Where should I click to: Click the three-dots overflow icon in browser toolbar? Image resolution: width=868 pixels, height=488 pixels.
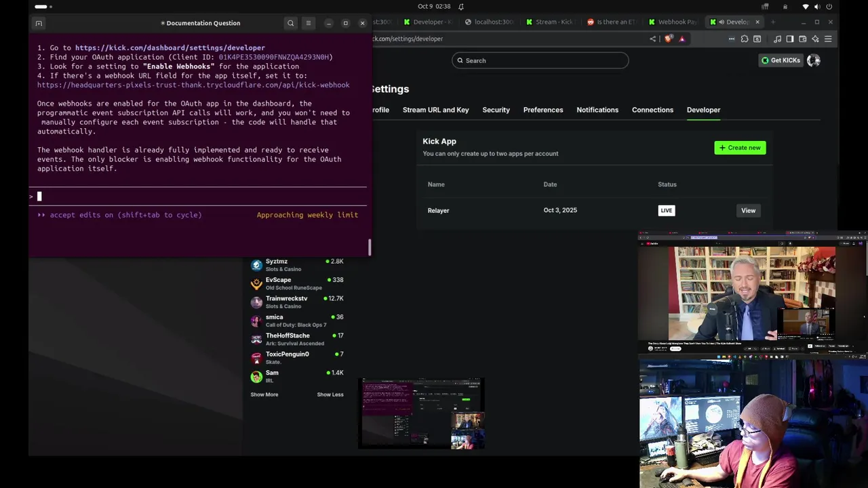click(732, 39)
